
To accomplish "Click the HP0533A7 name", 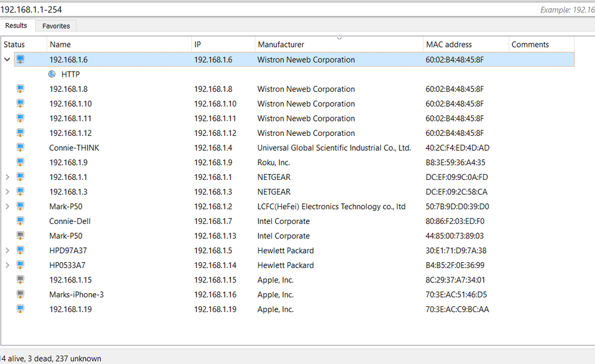I will point(67,265).
